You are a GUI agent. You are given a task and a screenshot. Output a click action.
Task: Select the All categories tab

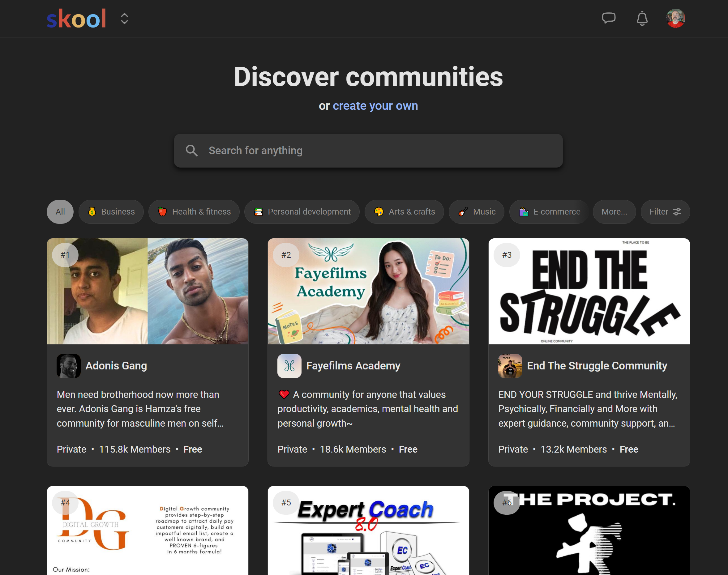pos(60,211)
